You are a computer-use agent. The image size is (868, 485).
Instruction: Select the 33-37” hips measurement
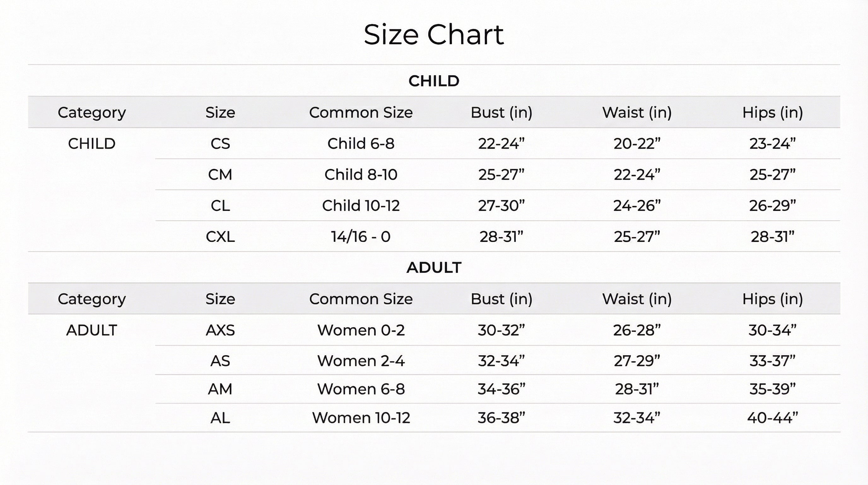click(772, 361)
